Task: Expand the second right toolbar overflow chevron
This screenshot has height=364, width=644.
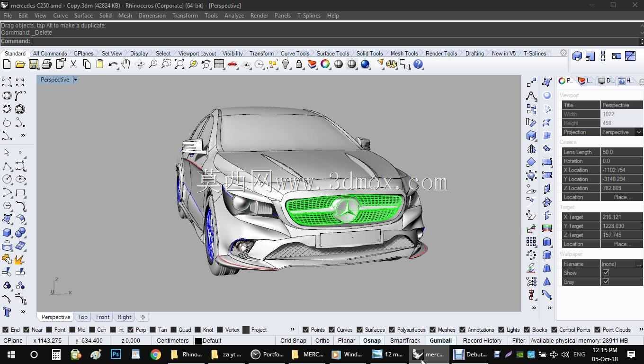Action: point(549,308)
